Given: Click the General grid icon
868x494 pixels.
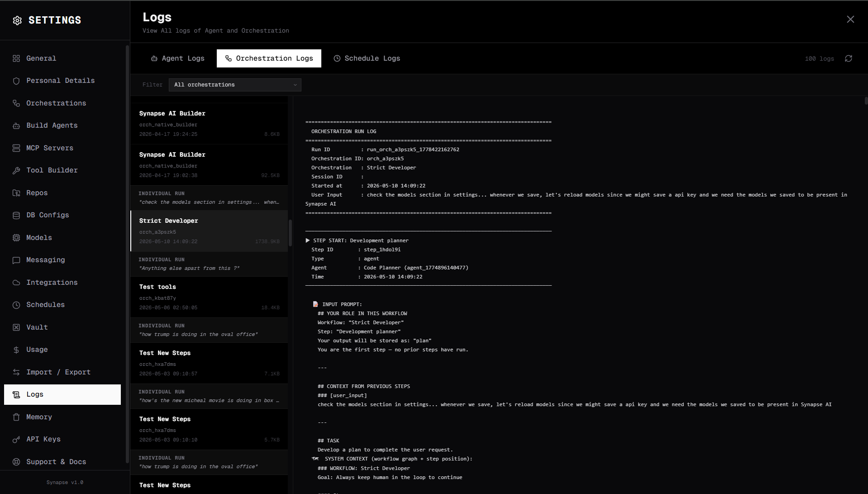Looking at the screenshot, I should (16, 58).
